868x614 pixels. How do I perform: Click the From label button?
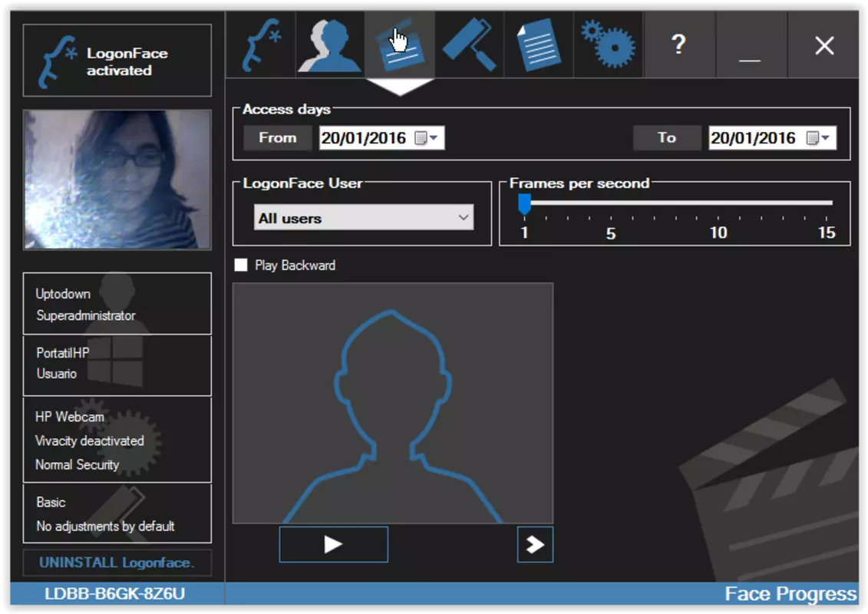click(x=278, y=138)
